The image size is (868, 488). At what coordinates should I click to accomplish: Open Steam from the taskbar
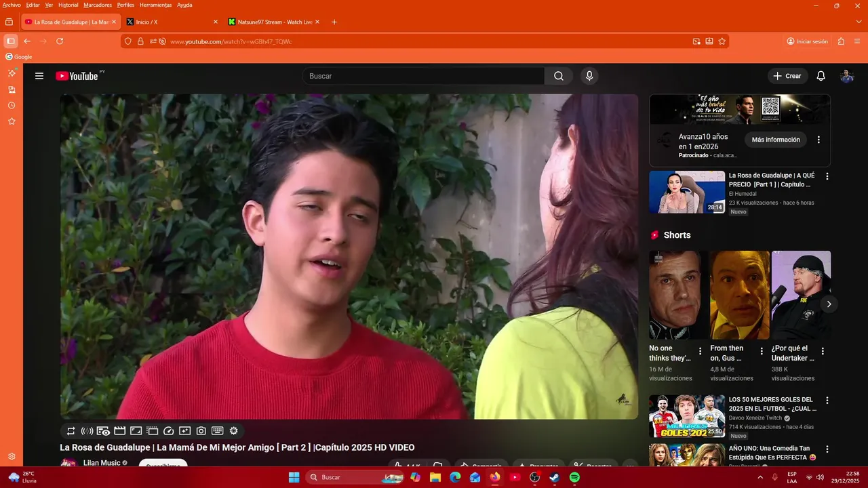point(554,477)
